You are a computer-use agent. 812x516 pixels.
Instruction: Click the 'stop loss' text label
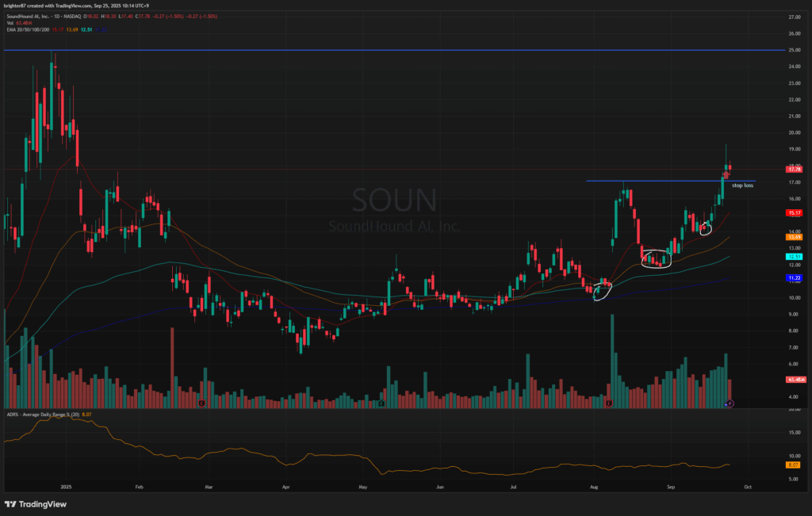(x=742, y=185)
